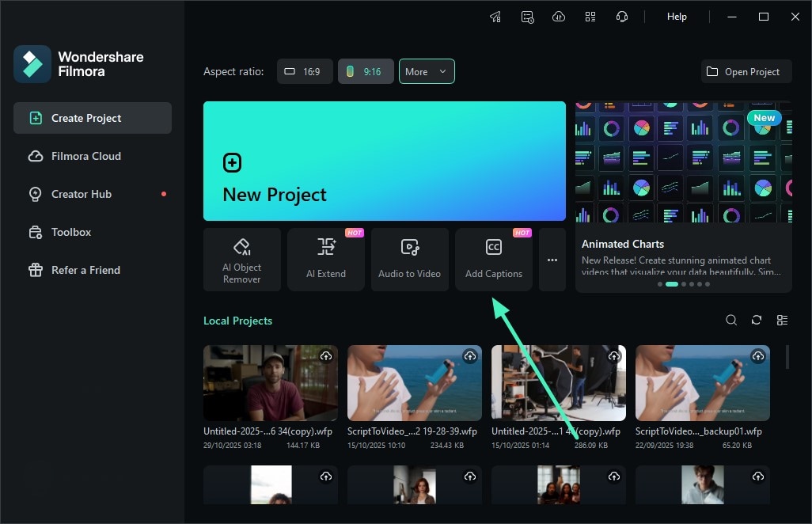
Task: Click the Local Projects heading
Action: point(237,321)
